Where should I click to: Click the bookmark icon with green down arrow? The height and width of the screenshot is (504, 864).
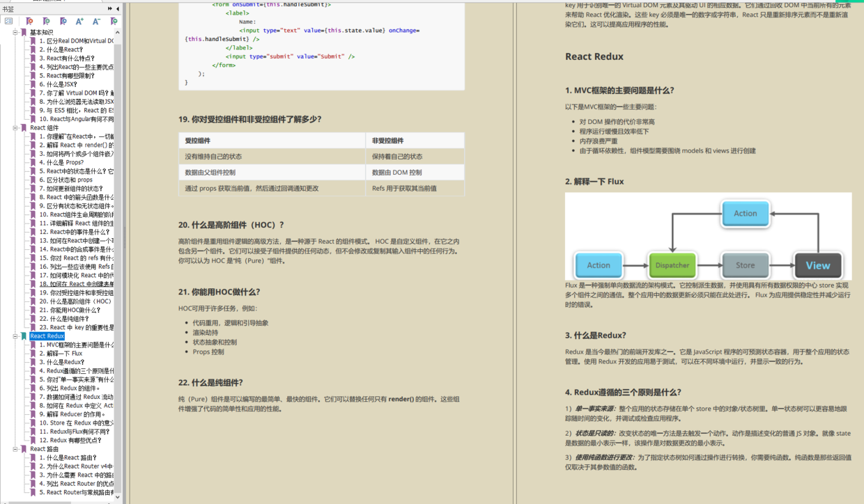[x=114, y=21]
